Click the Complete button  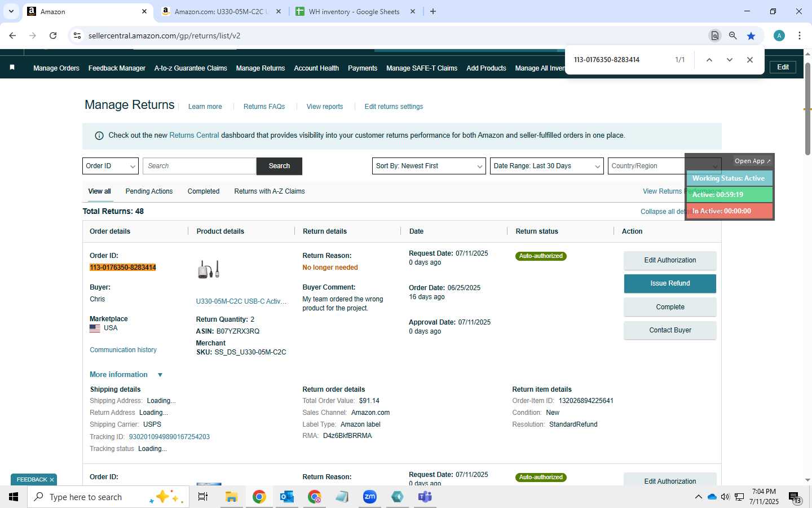[x=670, y=307]
